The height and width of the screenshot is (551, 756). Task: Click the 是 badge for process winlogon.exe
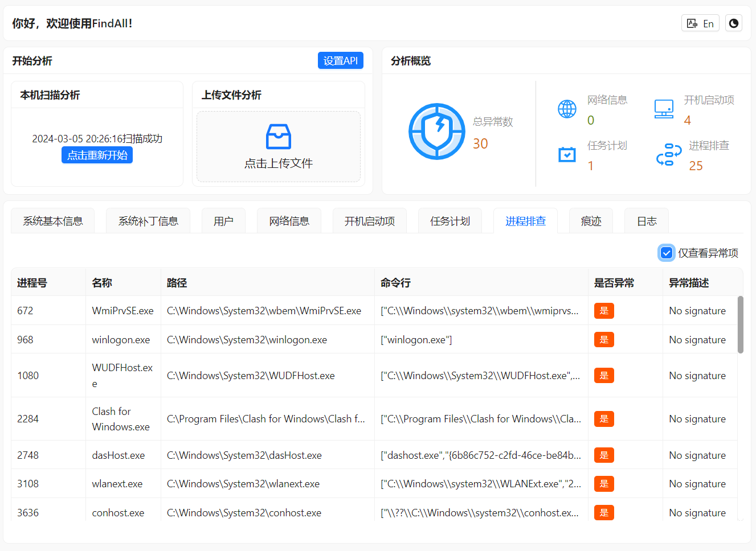(603, 339)
